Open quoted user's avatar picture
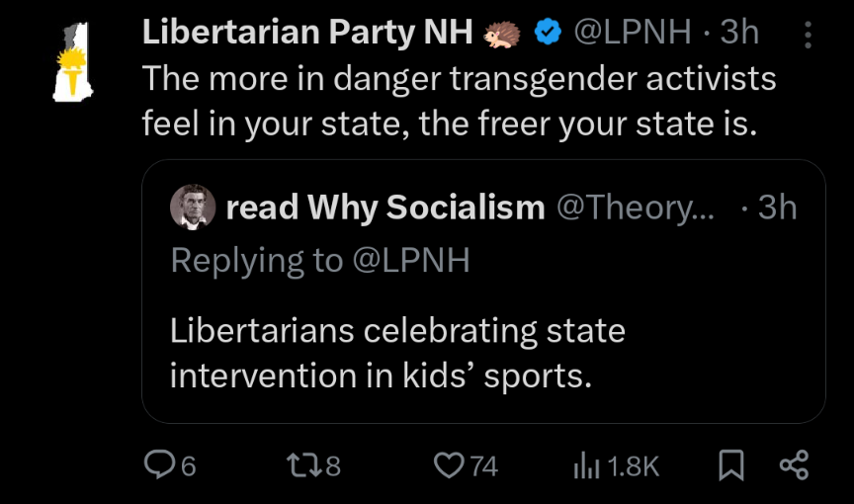The image size is (854, 504). click(193, 208)
